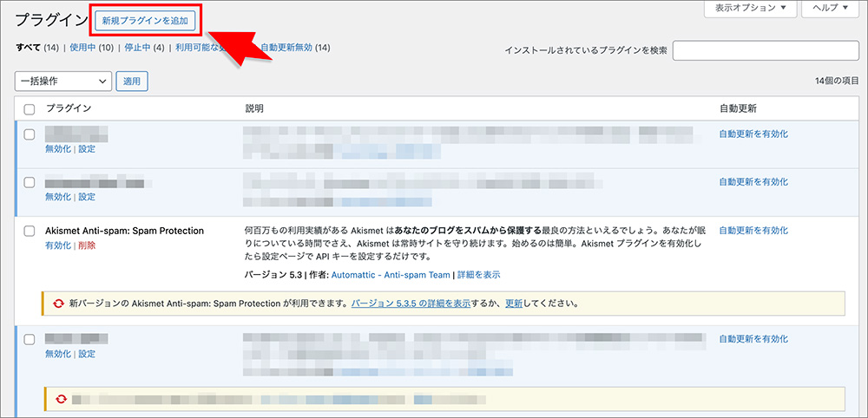The height and width of the screenshot is (418, 868).
Task: Activate Akismet via 有効化 link
Action: [57, 245]
